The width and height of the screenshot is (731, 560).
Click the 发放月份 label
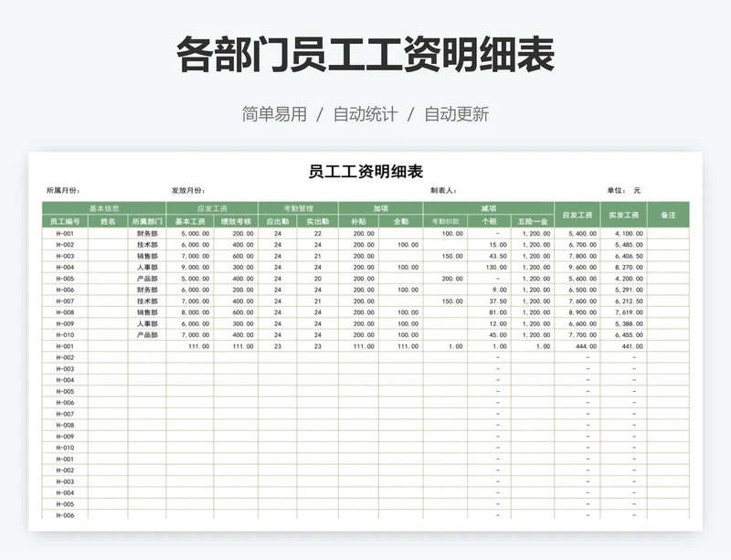(x=188, y=190)
